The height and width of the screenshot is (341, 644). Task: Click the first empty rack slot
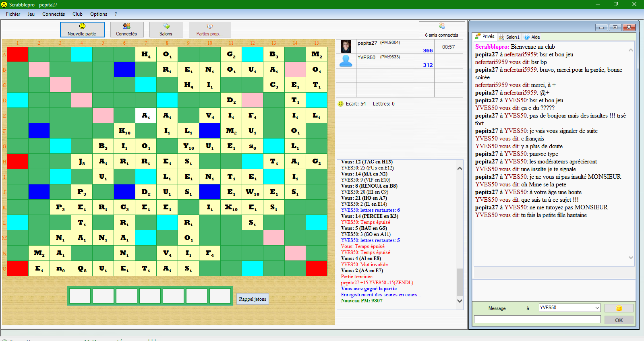80,296
